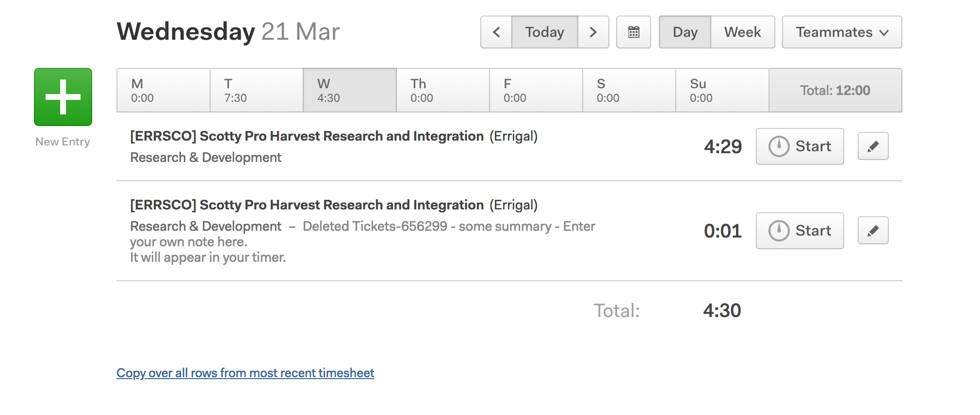Edit the 0:01 entry with pencil icon
The image size is (980, 415).
pyautogui.click(x=873, y=230)
